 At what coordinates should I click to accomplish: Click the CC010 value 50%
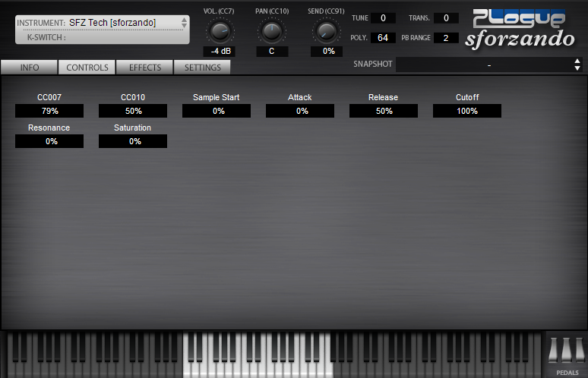[x=133, y=111]
